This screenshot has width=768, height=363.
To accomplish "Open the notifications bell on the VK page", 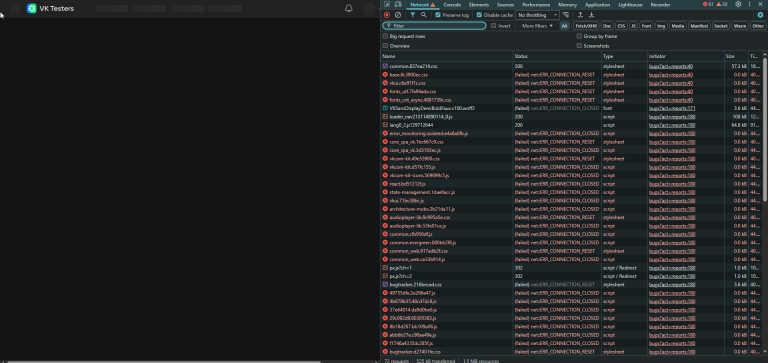I will click(x=349, y=8).
